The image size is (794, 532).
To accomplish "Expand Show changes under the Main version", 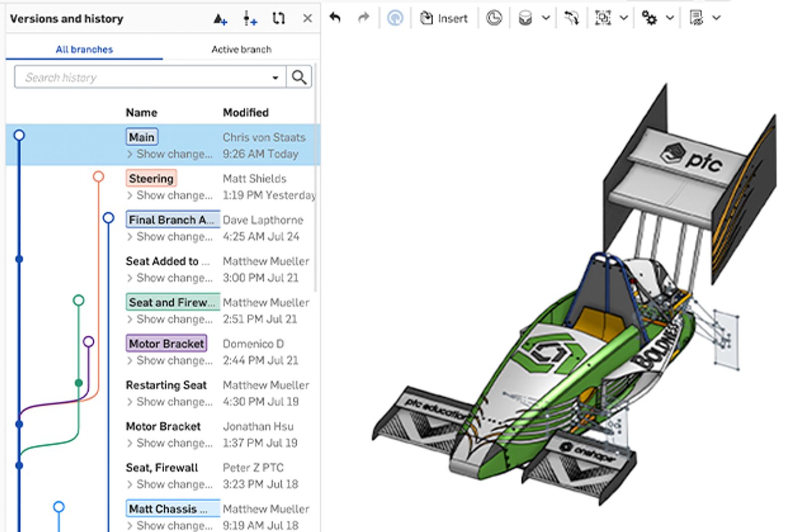I will coord(168,154).
